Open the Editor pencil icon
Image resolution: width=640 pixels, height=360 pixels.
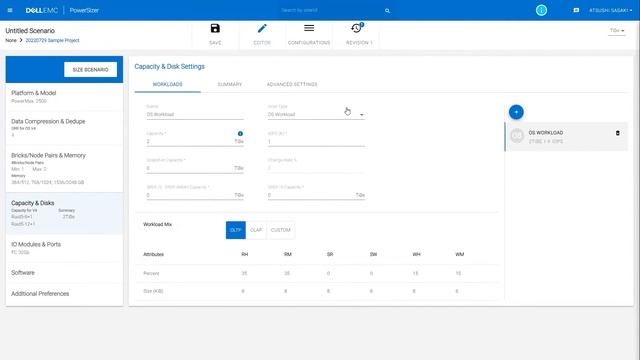click(x=262, y=28)
